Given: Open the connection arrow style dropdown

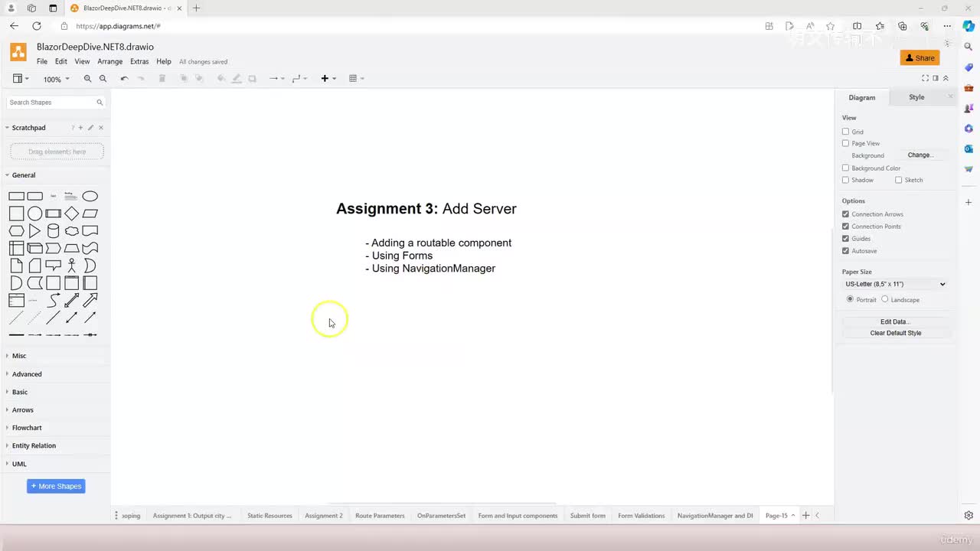Looking at the screenshot, I should (x=276, y=79).
